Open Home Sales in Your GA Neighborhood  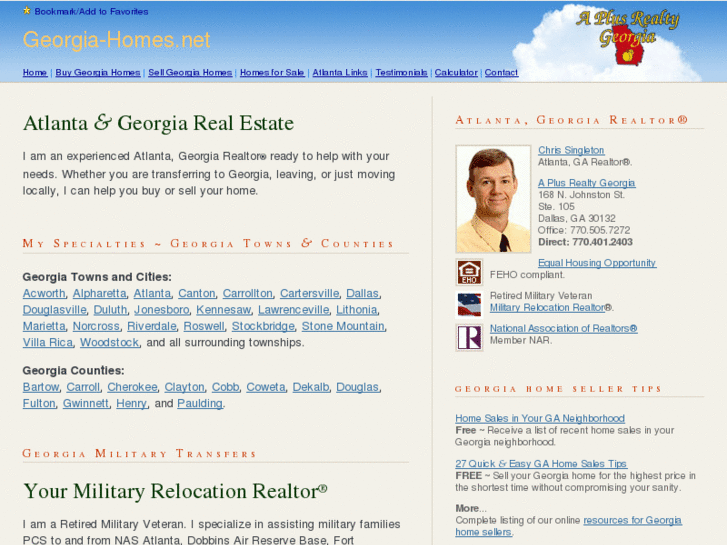(x=540, y=418)
